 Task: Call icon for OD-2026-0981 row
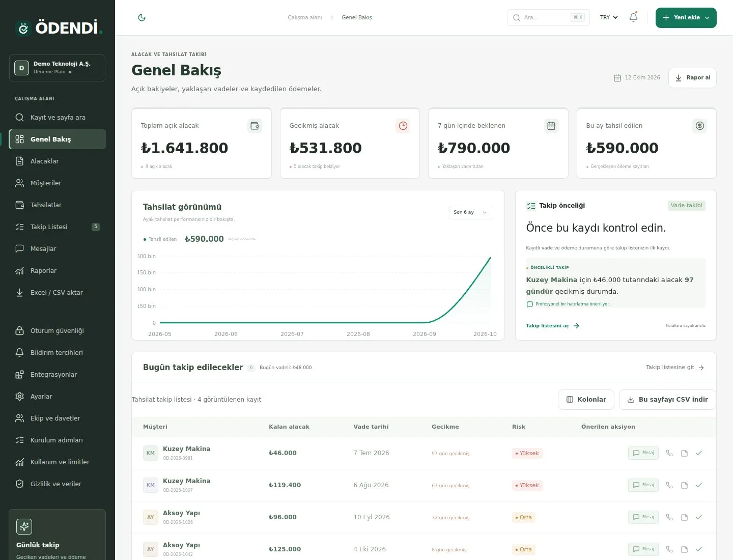tap(669, 453)
